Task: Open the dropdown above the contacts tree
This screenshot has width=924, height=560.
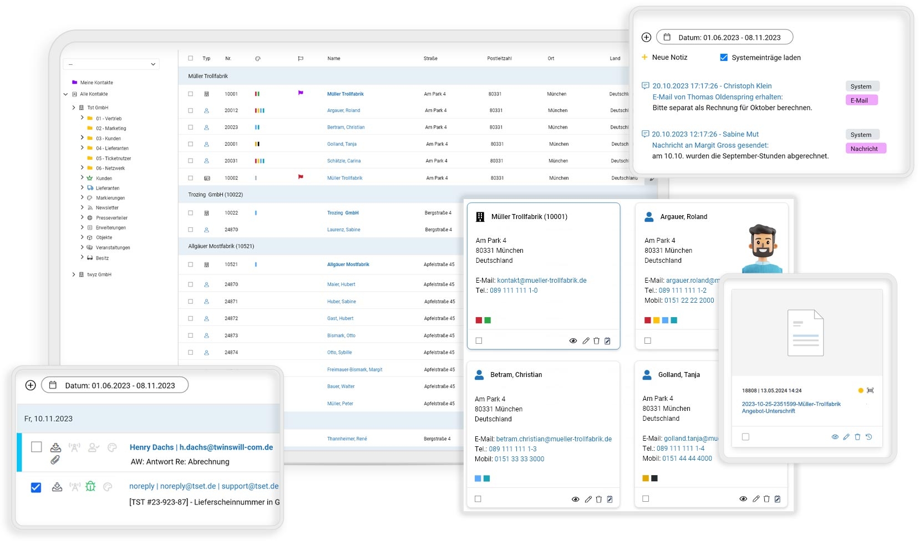Action: coord(111,64)
